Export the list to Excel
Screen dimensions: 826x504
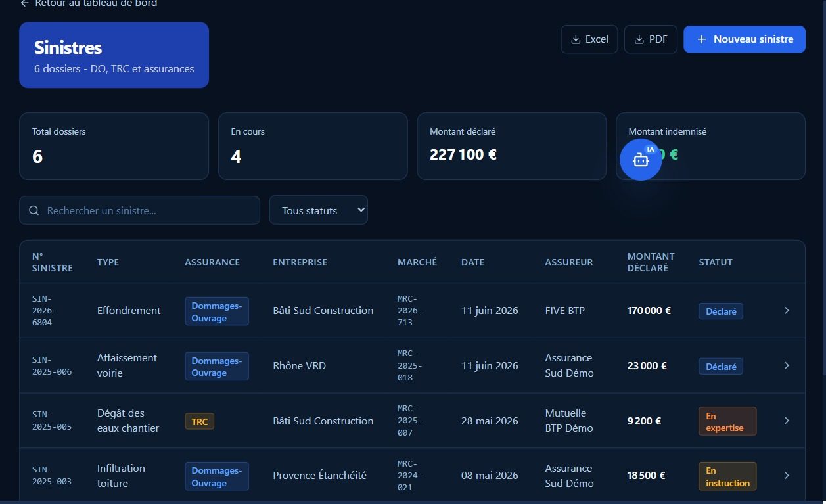point(589,39)
